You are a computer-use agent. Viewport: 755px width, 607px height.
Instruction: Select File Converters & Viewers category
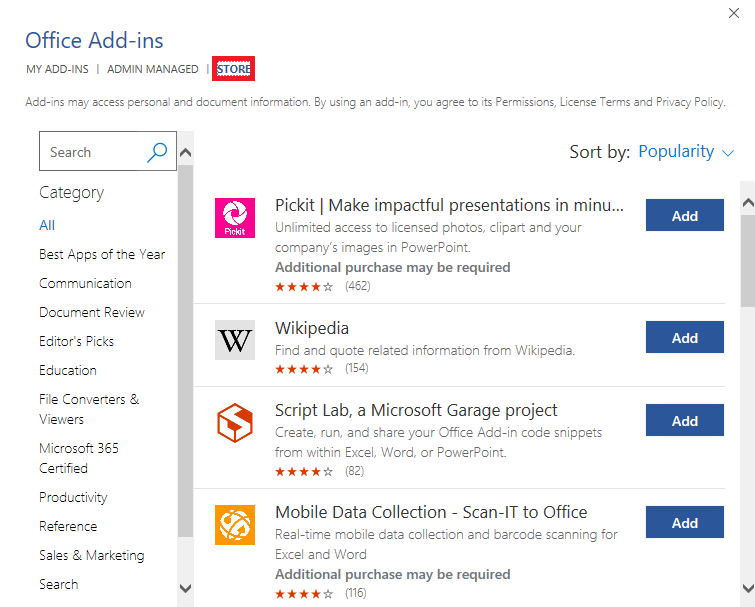(x=89, y=409)
